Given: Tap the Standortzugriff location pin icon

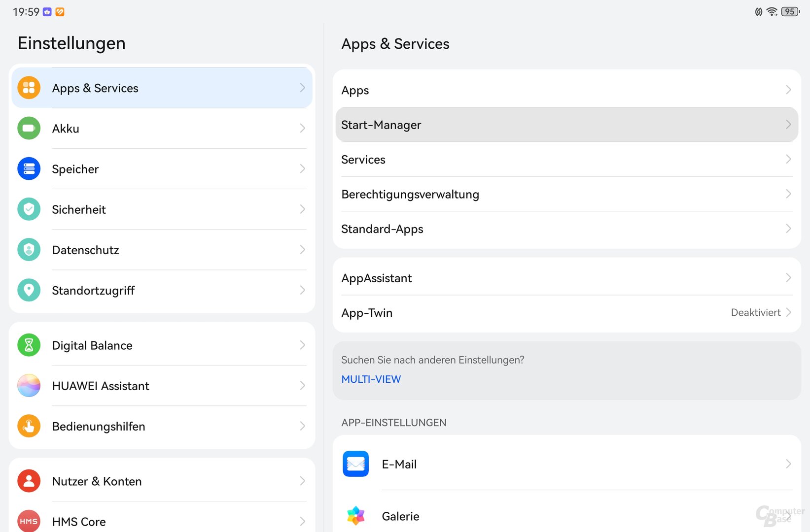Looking at the screenshot, I should click(29, 290).
